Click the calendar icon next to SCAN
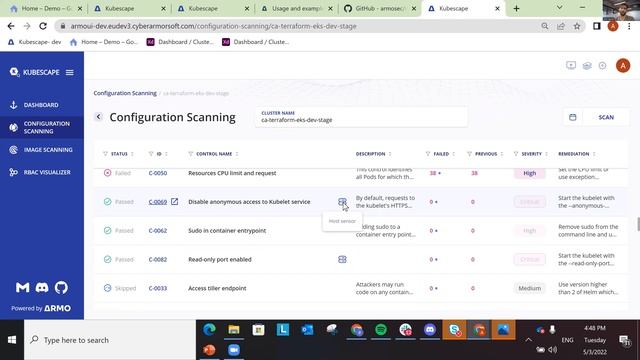This screenshot has width=640, height=360. [x=573, y=117]
